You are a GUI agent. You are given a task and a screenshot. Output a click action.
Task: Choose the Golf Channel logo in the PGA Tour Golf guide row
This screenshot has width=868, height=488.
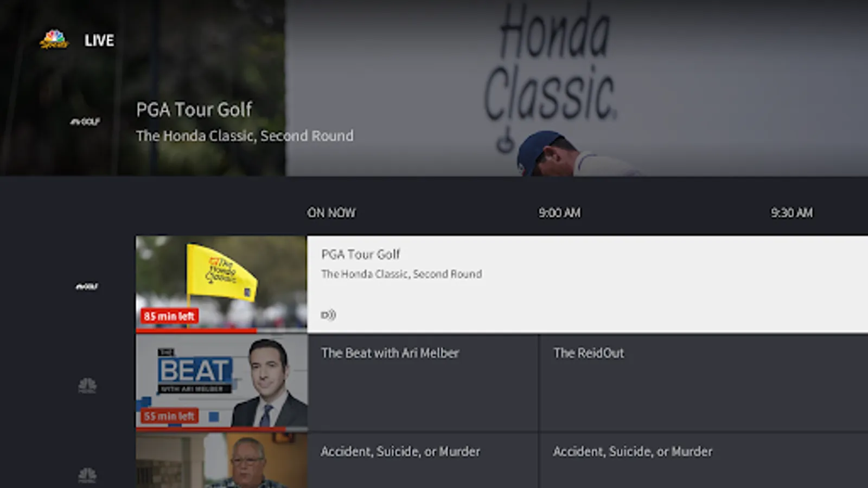click(87, 286)
